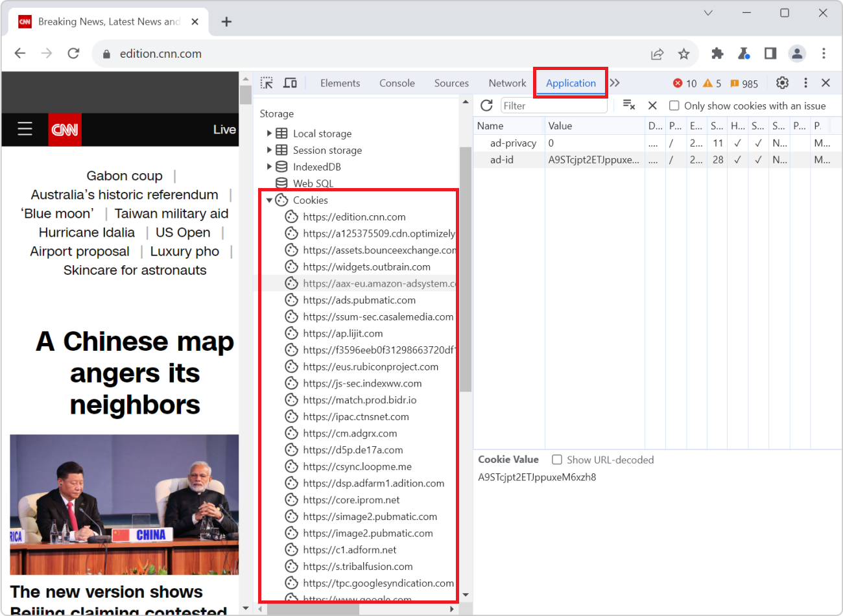The width and height of the screenshot is (843, 616).
Task: Select https://csync.loopme.me cookie origin
Action: [x=357, y=467]
